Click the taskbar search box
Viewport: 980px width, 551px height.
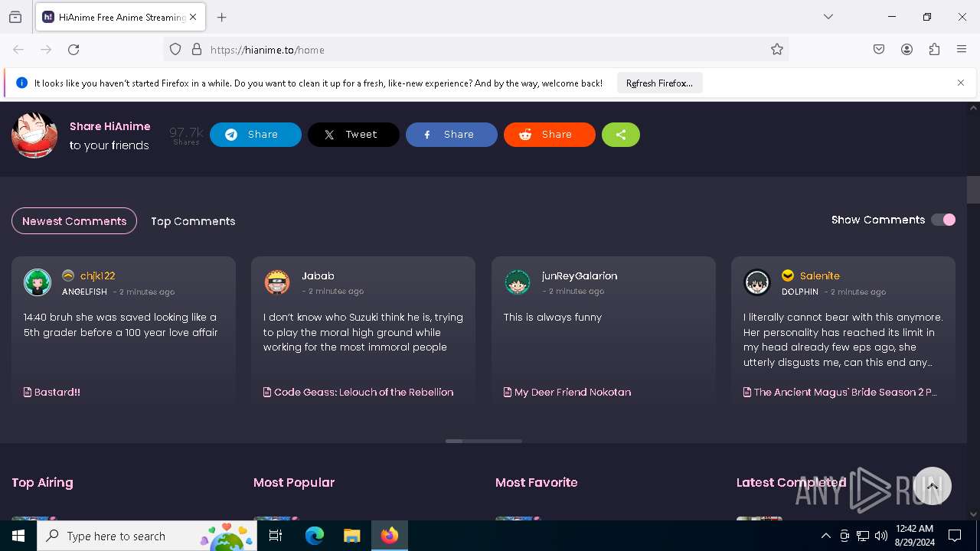[x=147, y=536]
